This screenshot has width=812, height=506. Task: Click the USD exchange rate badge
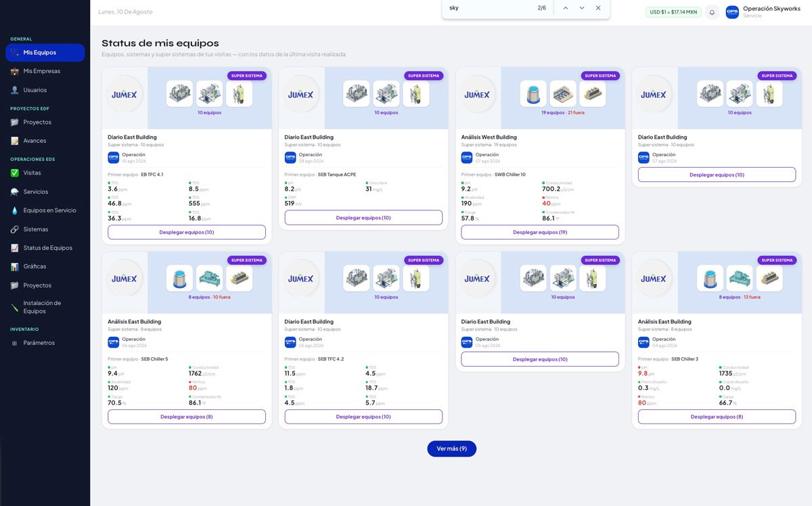click(673, 12)
